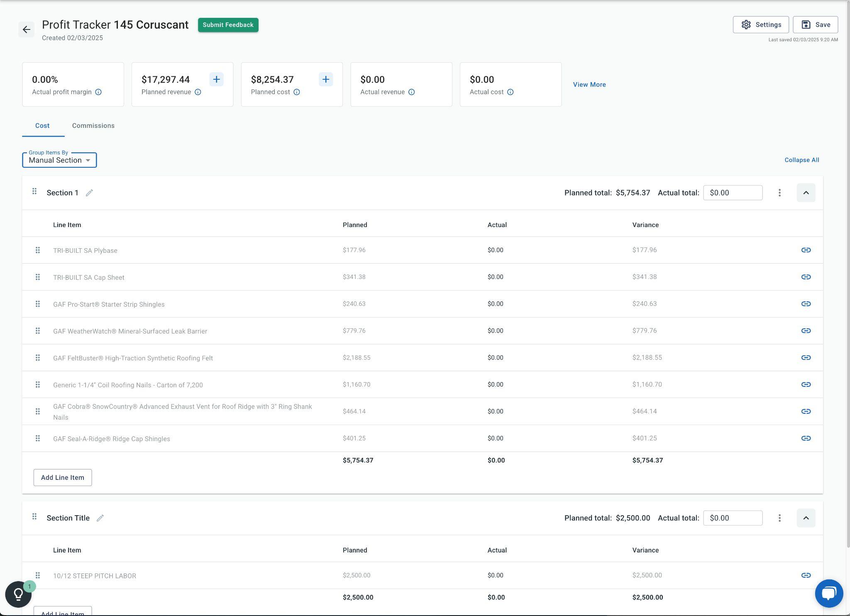Collapse the Section Title panel chevron
Image resolution: width=850 pixels, height=616 pixels.
click(x=806, y=518)
